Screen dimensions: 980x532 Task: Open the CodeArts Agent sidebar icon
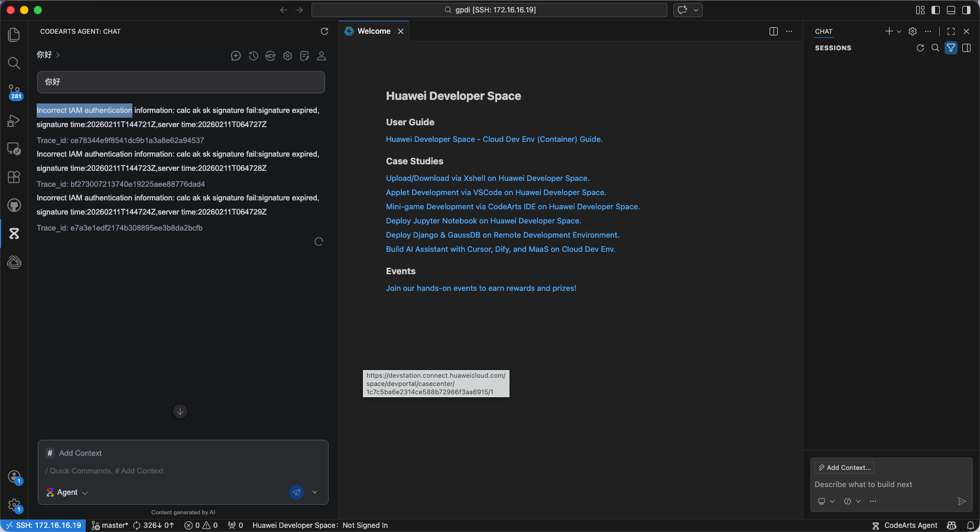(x=14, y=233)
